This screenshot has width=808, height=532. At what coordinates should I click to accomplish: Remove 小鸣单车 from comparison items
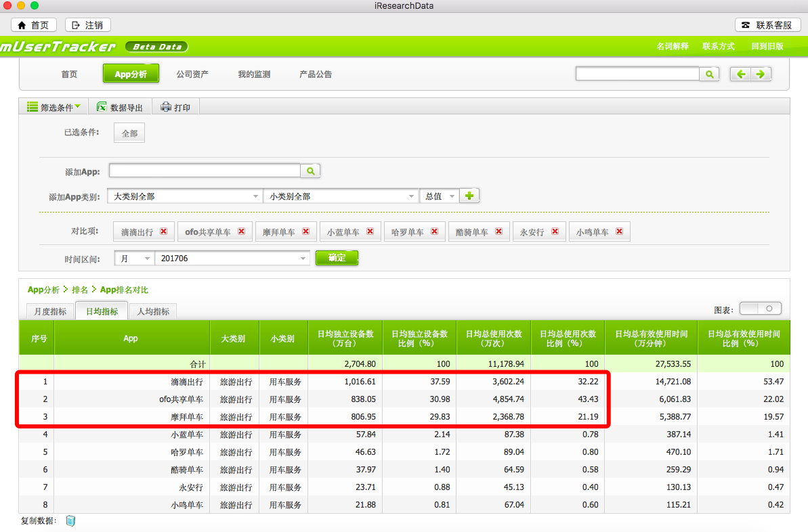(x=620, y=231)
